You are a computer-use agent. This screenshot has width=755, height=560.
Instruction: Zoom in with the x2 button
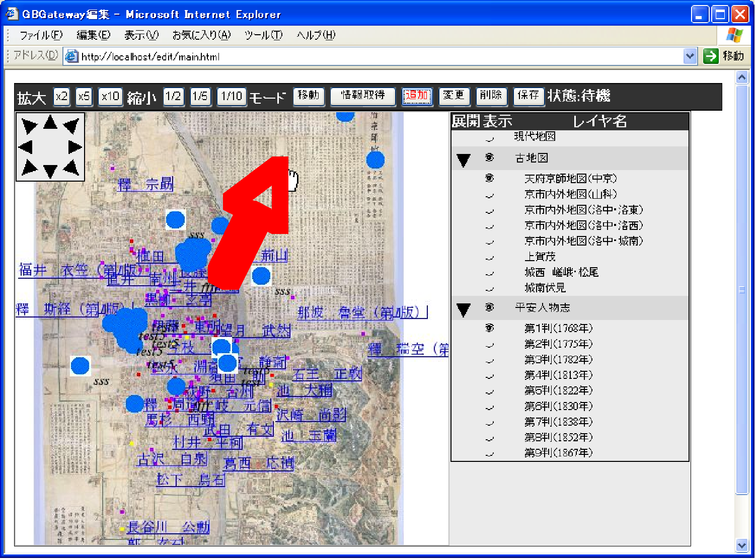click(x=61, y=96)
